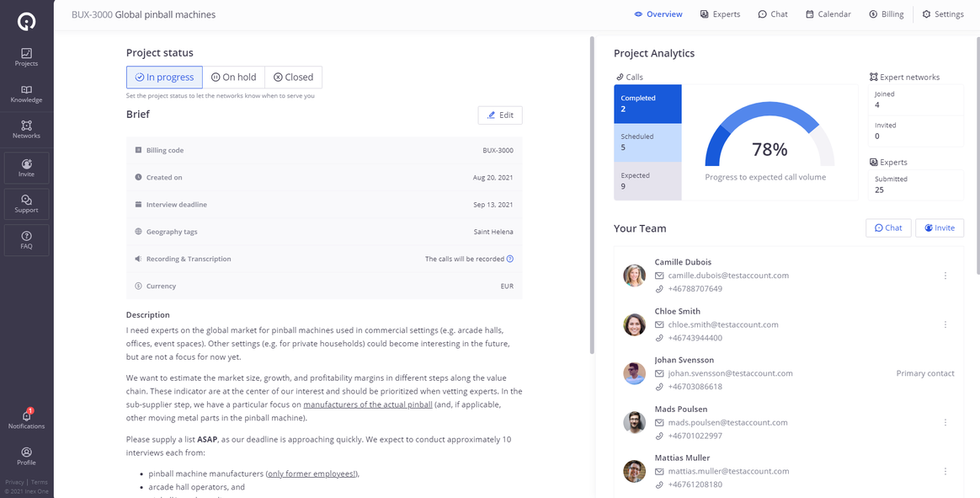The width and height of the screenshot is (980, 498).
Task: Open the Billing tab
Action: (x=886, y=14)
